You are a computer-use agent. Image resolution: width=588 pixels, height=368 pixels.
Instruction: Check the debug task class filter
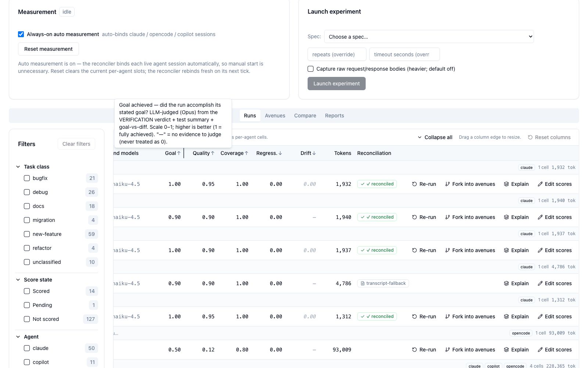[27, 192]
